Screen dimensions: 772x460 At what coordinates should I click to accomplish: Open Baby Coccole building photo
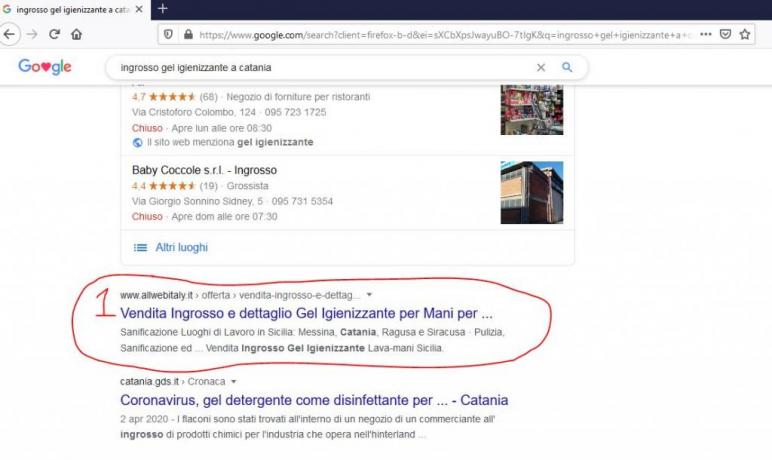click(532, 193)
